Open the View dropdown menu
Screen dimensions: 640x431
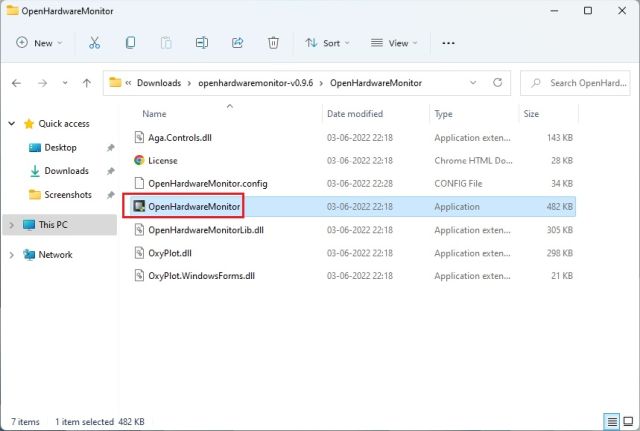tap(397, 43)
